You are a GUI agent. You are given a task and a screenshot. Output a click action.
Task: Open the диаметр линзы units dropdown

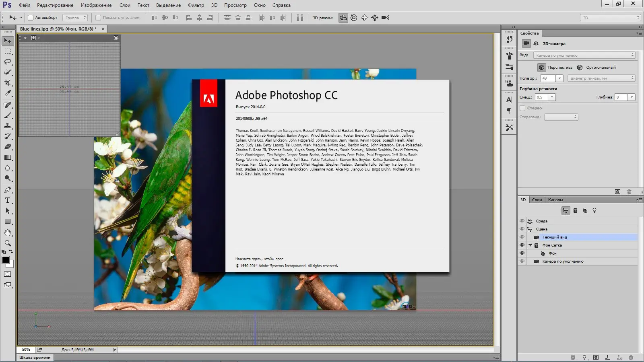601,78
